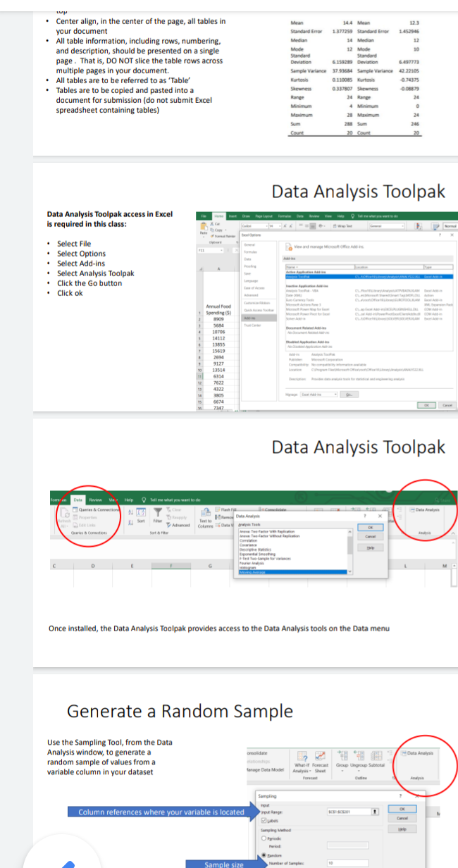Switch to the Page Layout ribbon tab
Screen dimensions: 458x868
(x=264, y=216)
